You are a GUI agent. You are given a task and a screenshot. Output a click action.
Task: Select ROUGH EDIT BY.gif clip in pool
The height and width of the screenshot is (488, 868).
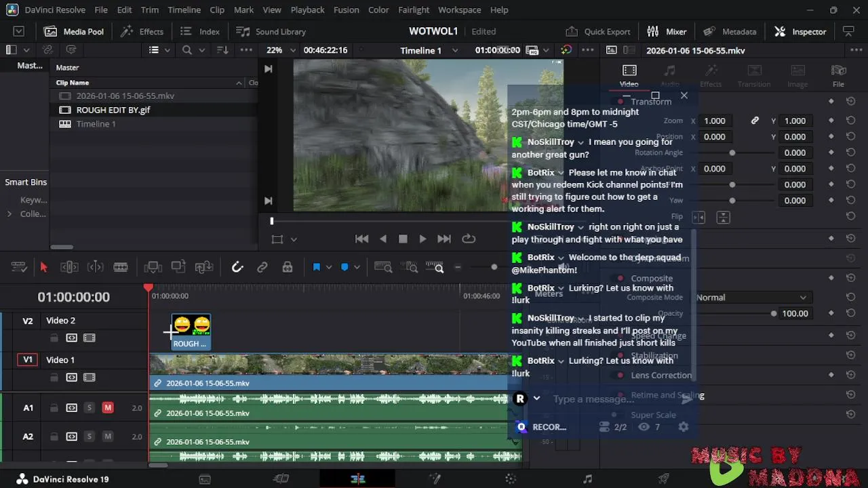click(113, 110)
